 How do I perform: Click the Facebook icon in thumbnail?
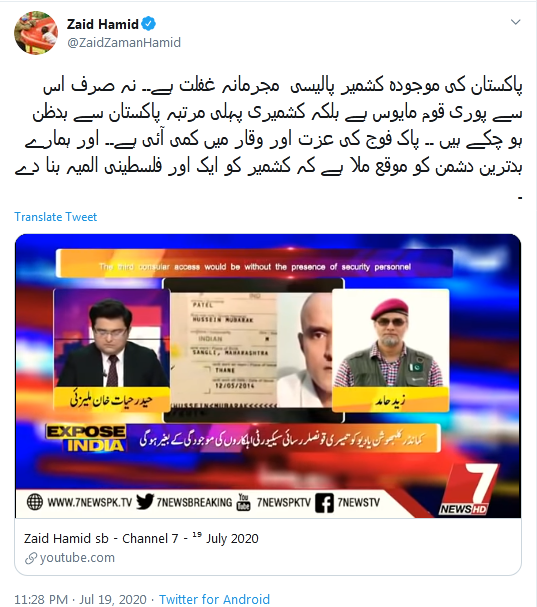tap(324, 502)
